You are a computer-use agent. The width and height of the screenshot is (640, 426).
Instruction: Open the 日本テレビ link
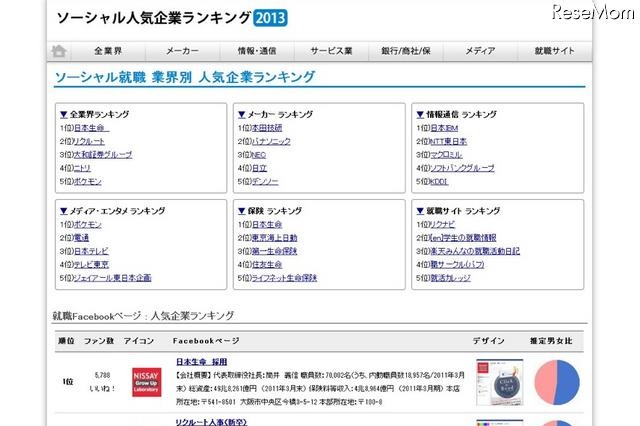coord(91,251)
